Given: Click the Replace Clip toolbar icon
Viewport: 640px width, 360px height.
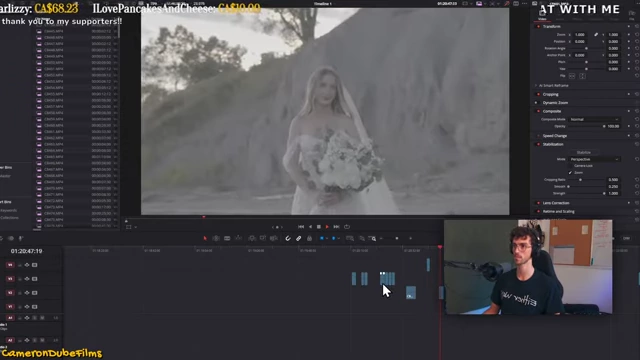Looking at the screenshot, I should coord(274,238).
